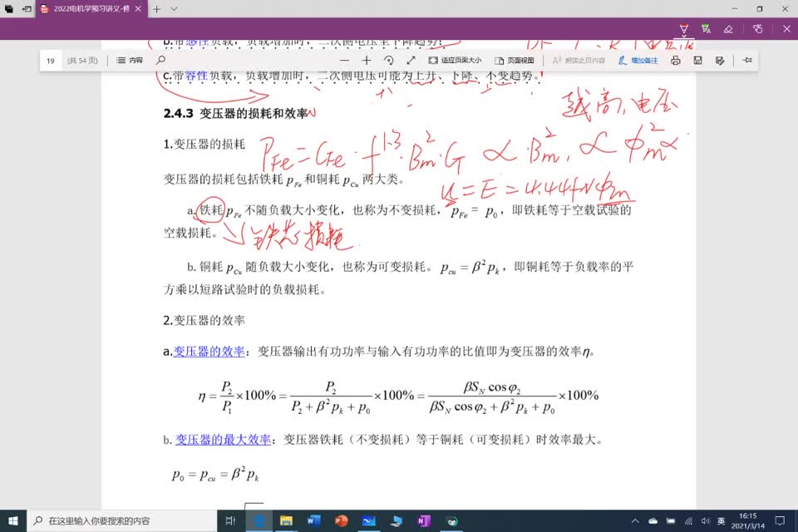Viewport: 798px width, 532px height.
Task: Open a new tab
Action: coord(157,8)
